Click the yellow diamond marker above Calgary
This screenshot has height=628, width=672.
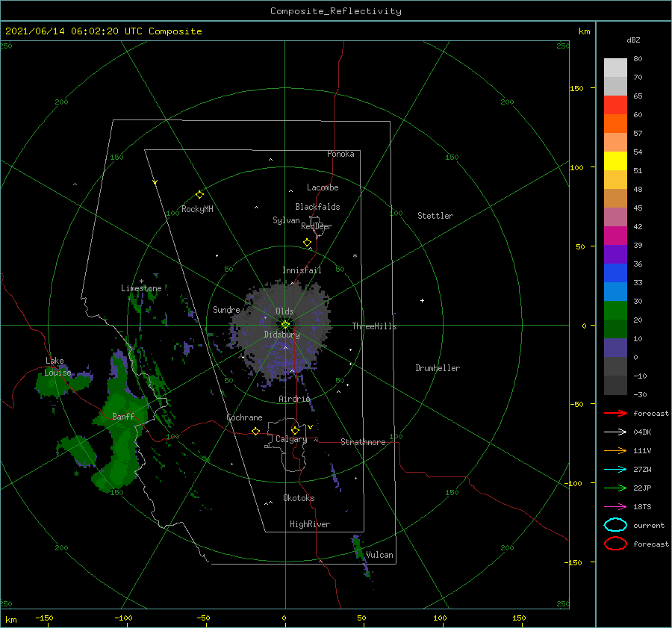(x=295, y=430)
